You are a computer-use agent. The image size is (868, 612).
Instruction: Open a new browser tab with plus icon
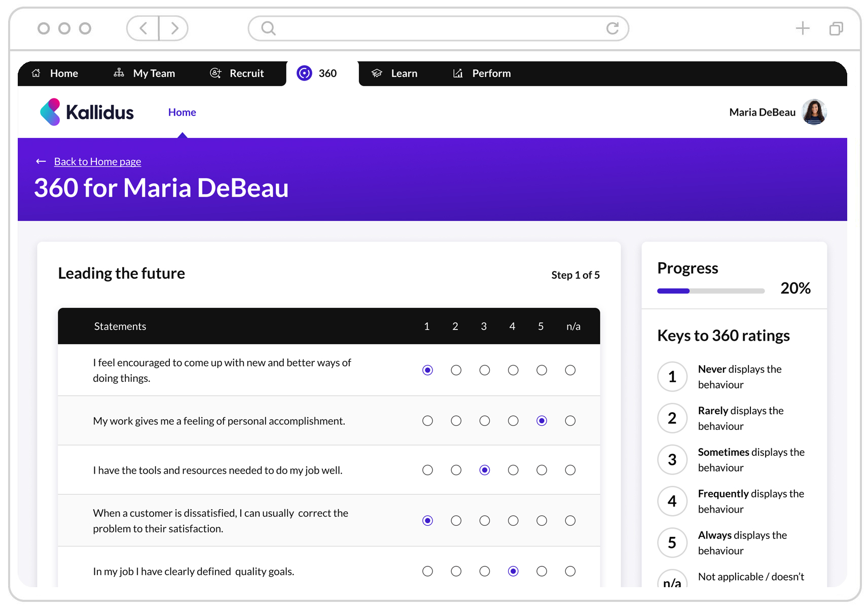pos(803,28)
